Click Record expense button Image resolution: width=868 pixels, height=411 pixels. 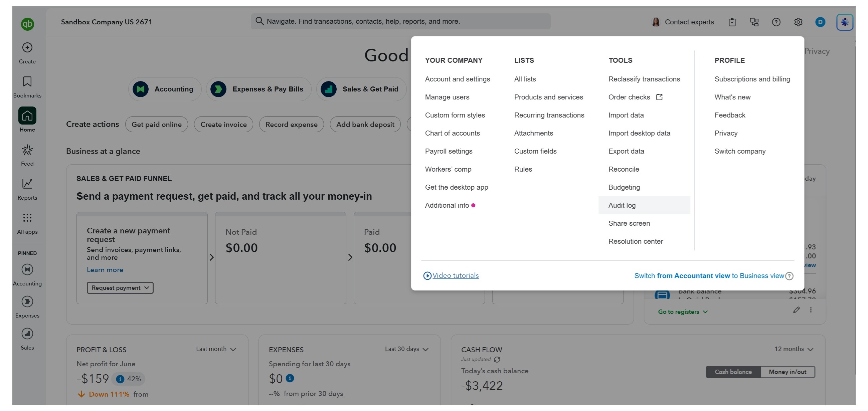tap(291, 124)
